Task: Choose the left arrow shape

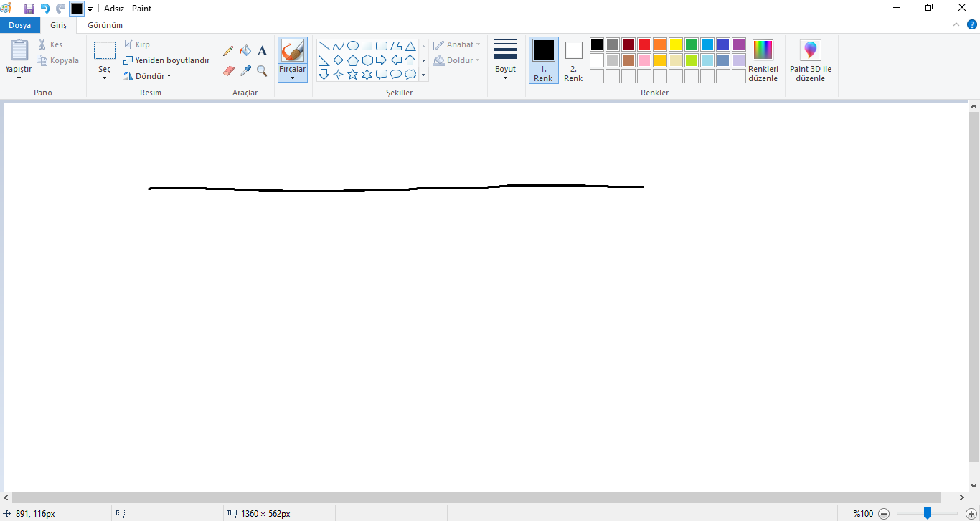Action: pyautogui.click(x=396, y=60)
